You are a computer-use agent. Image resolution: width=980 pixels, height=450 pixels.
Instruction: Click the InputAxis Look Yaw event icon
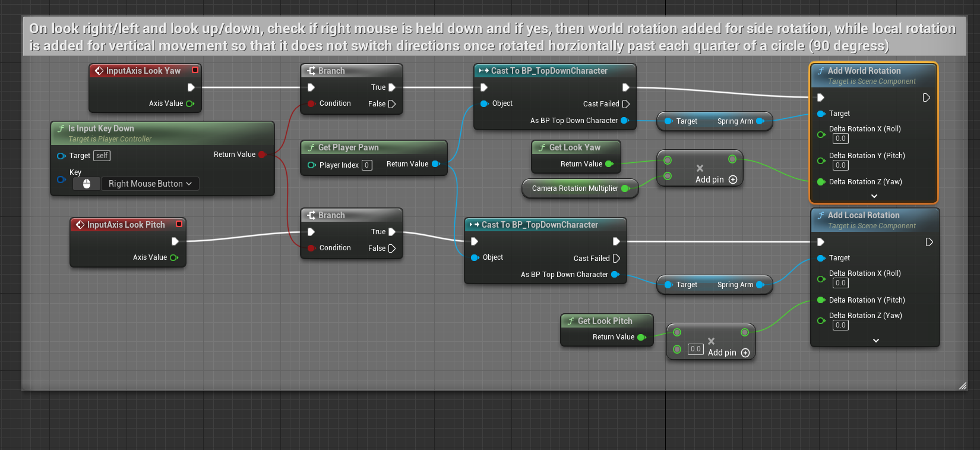pyautogui.click(x=99, y=71)
